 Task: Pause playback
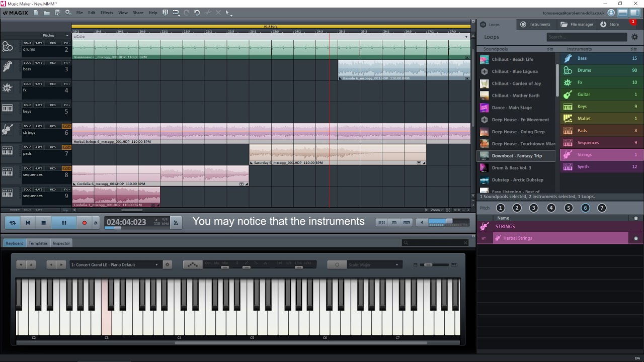[64, 223]
